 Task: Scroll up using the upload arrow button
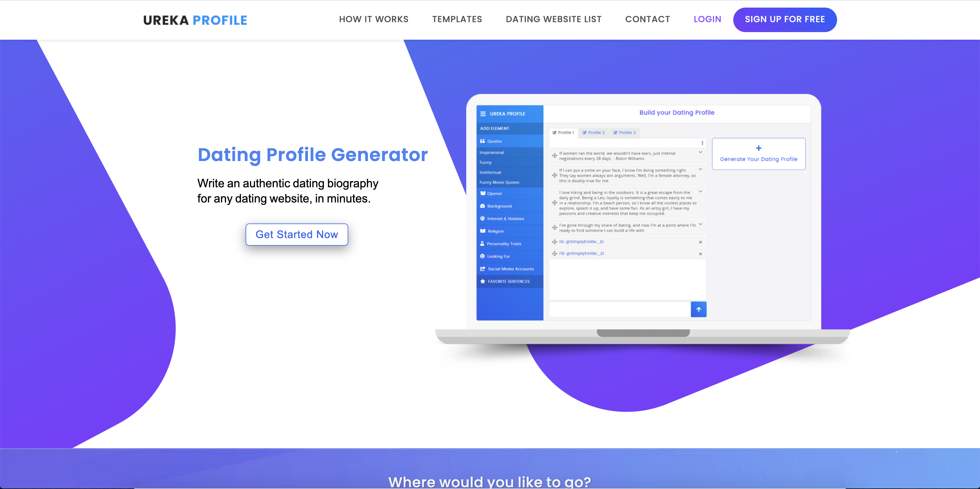coord(699,309)
